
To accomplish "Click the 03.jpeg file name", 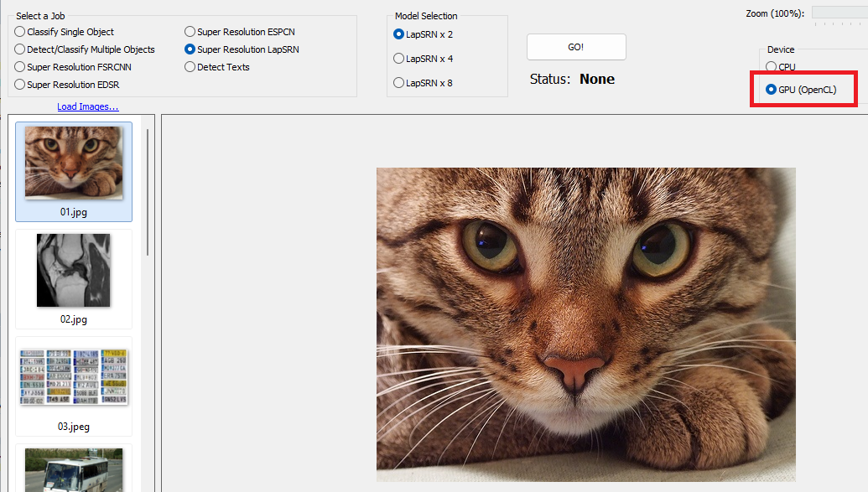I will coord(74,427).
